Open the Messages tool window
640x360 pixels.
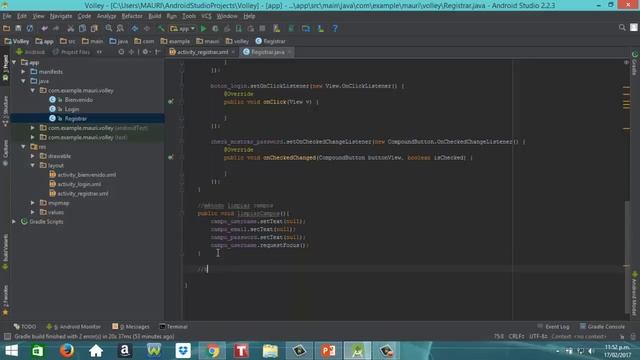click(131, 327)
